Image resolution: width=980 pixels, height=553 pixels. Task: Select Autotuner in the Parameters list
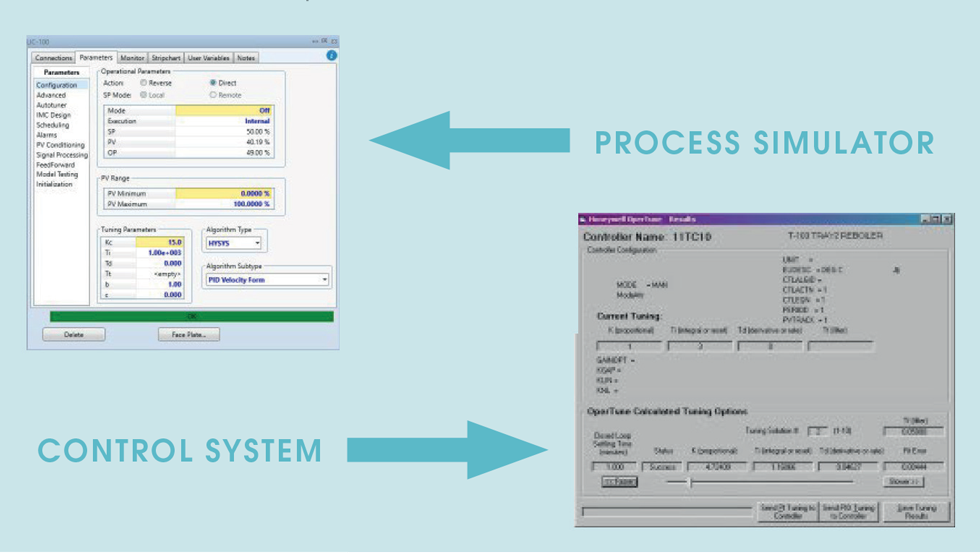[51, 105]
